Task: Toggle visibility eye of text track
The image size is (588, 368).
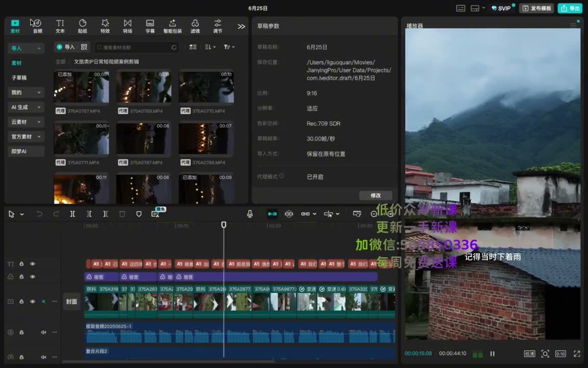Action: (x=33, y=264)
